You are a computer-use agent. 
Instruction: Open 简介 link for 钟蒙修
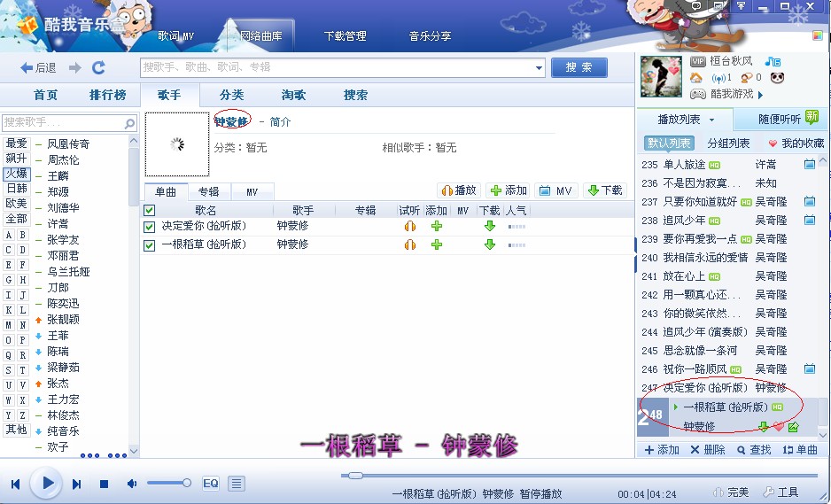(x=280, y=122)
